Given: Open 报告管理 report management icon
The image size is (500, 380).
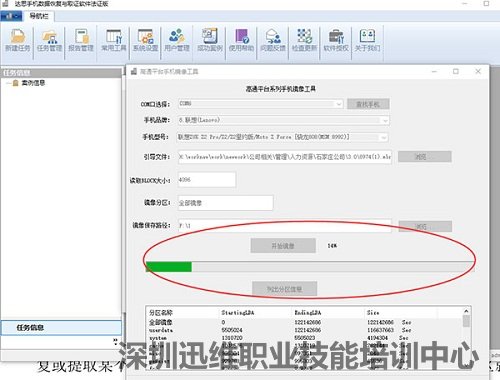Looking at the screenshot, I should coord(81,41).
